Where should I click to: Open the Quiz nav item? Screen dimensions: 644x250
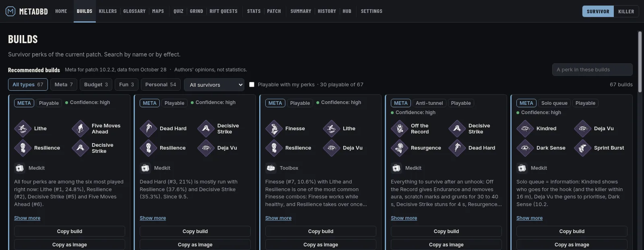tap(178, 11)
